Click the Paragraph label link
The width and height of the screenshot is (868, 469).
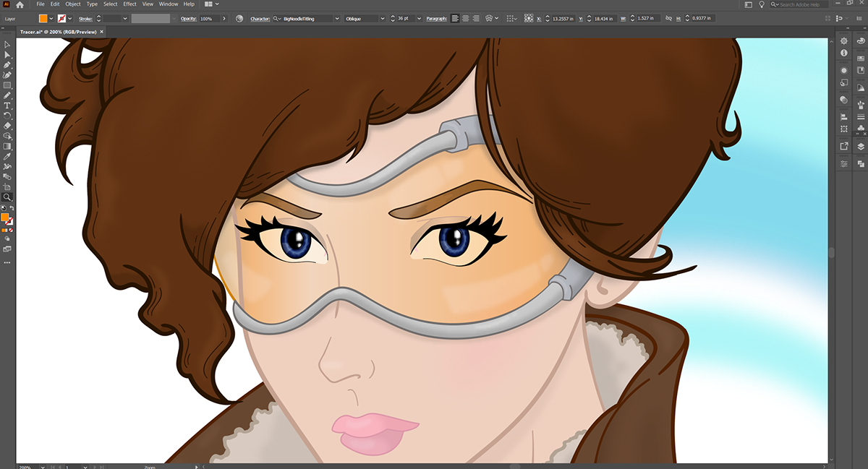(436, 18)
